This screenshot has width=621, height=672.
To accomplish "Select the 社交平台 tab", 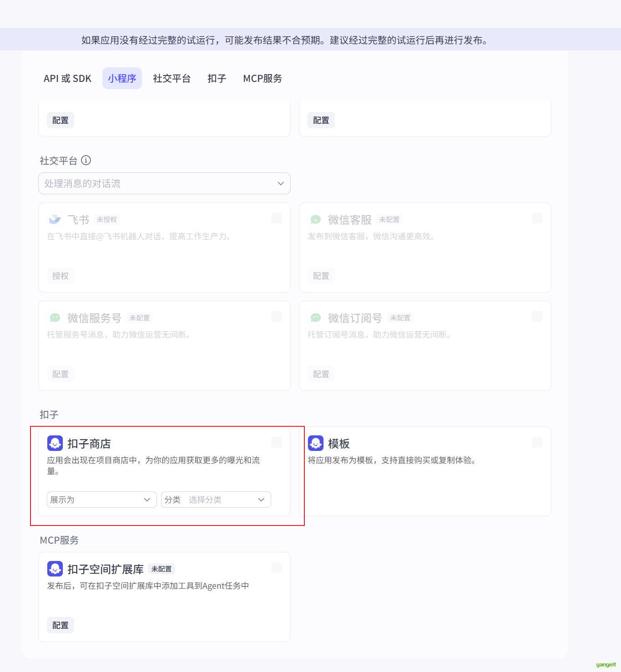I will tap(172, 78).
